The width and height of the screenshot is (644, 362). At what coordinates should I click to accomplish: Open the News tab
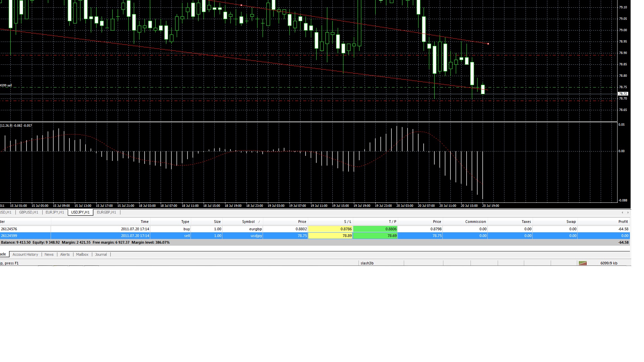[x=49, y=254]
